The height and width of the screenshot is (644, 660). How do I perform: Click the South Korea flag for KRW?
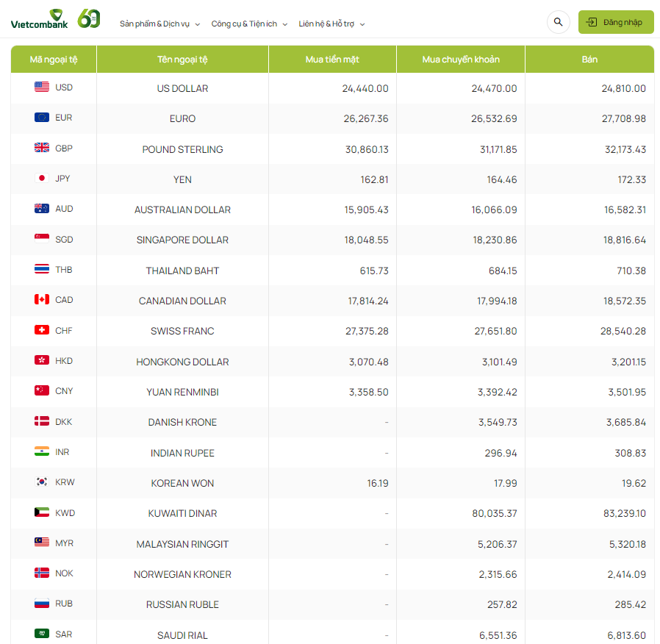[x=42, y=482]
